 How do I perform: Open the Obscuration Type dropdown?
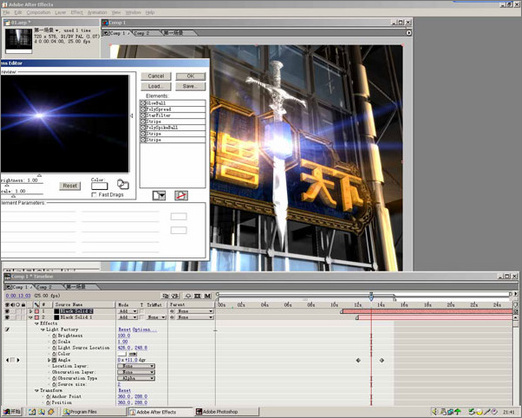[x=136, y=378]
